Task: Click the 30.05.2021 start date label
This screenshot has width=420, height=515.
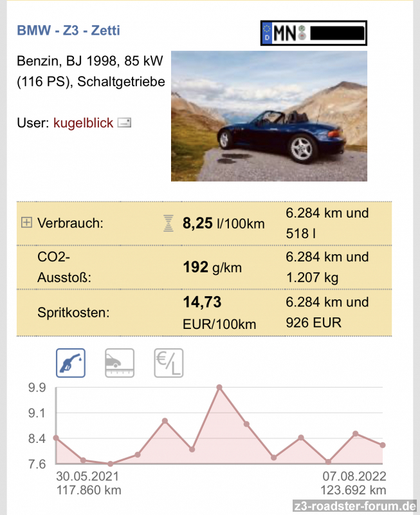Action: pos(87,476)
